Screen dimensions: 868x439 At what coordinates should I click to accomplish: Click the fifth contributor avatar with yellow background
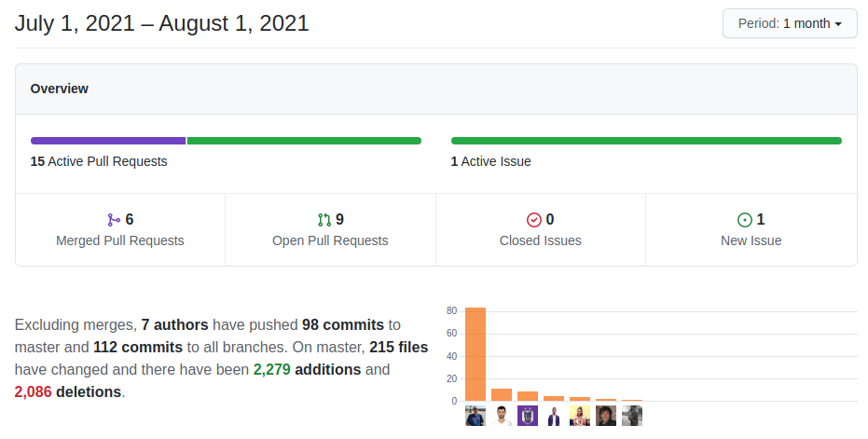580,416
